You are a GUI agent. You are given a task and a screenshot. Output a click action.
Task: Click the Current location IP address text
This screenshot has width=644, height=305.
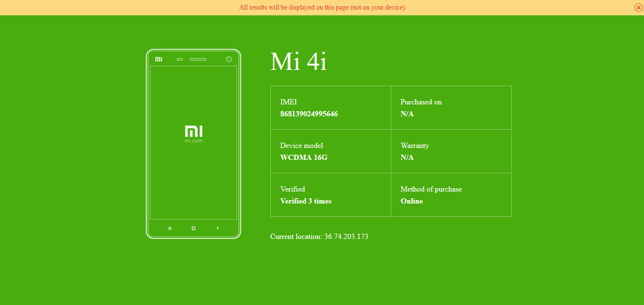(319, 237)
